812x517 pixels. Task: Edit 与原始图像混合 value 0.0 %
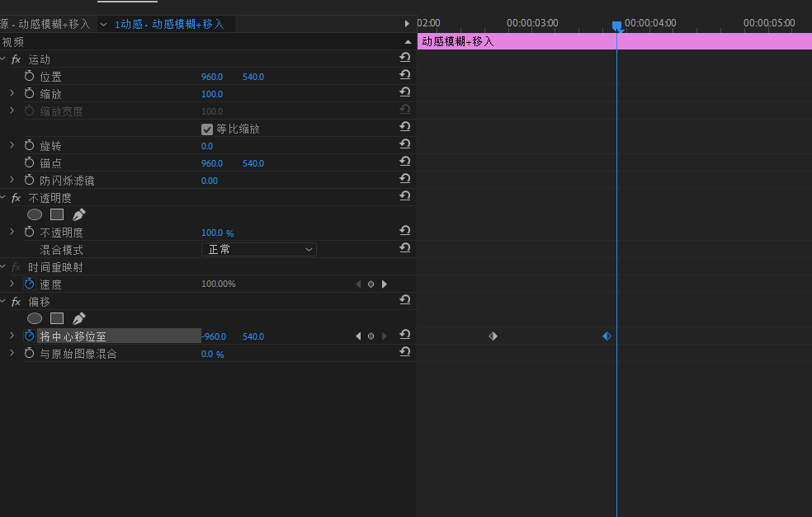click(x=212, y=354)
